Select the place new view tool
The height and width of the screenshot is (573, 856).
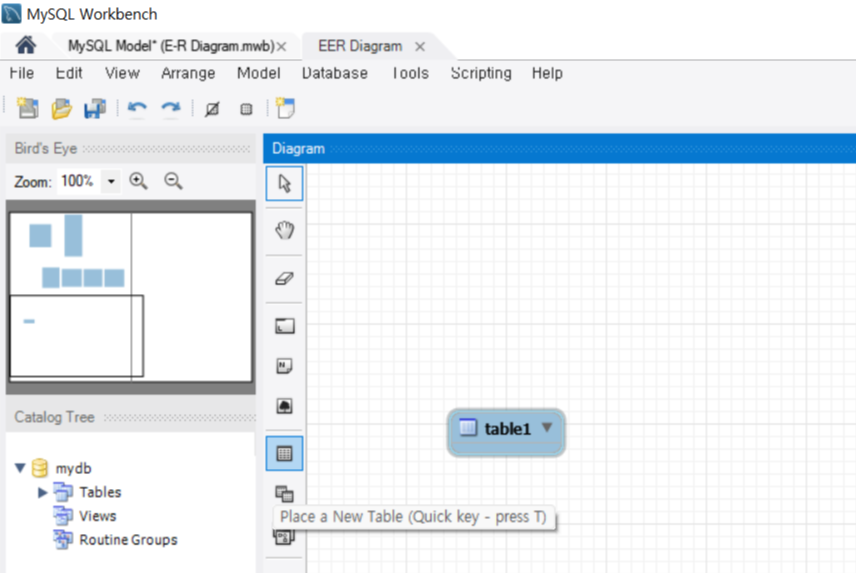pos(284,494)
